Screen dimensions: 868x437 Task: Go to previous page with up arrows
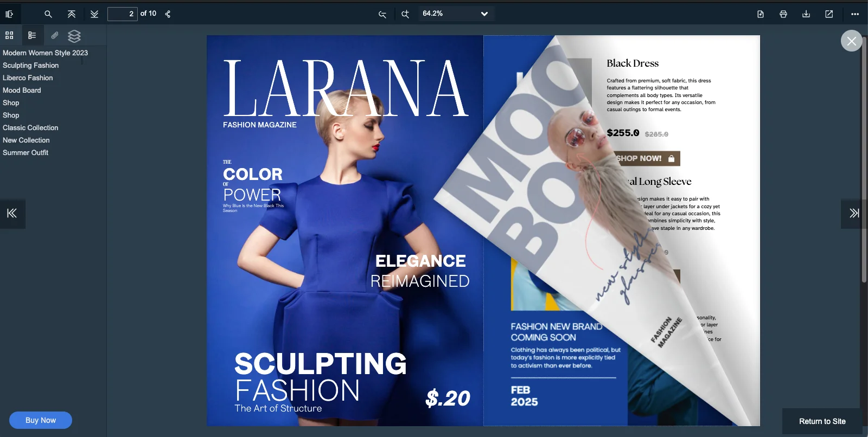coord(72,14)
